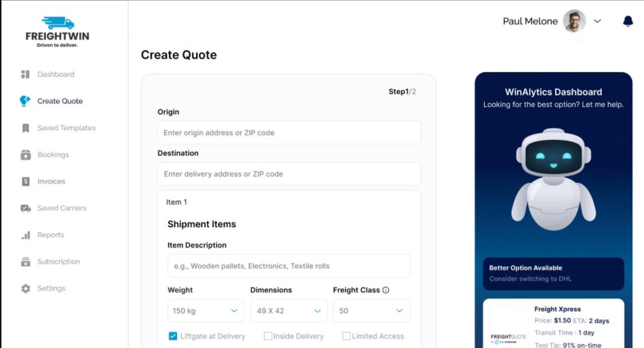
Task: Click the Reports bar chart icon
Action: pyautogui.click(x=25, y=235)
